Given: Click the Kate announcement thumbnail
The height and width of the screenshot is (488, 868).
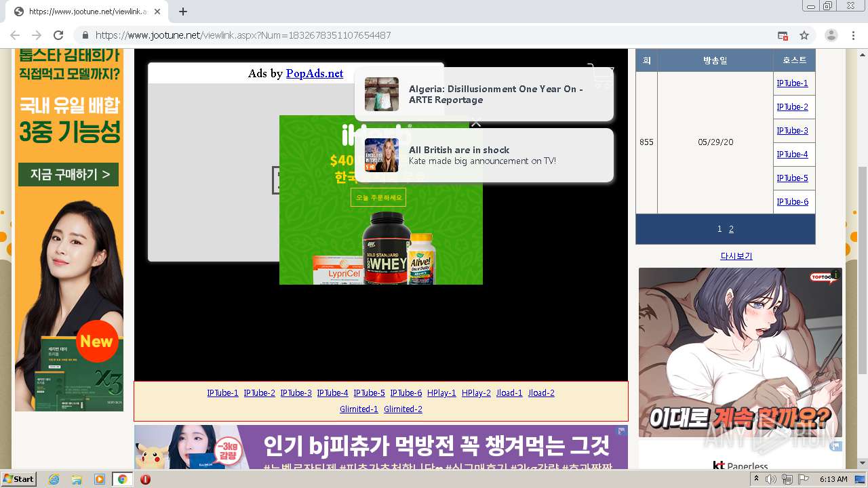Looking at the screenshot, I should pyautogui.click(x=382, y=155).
